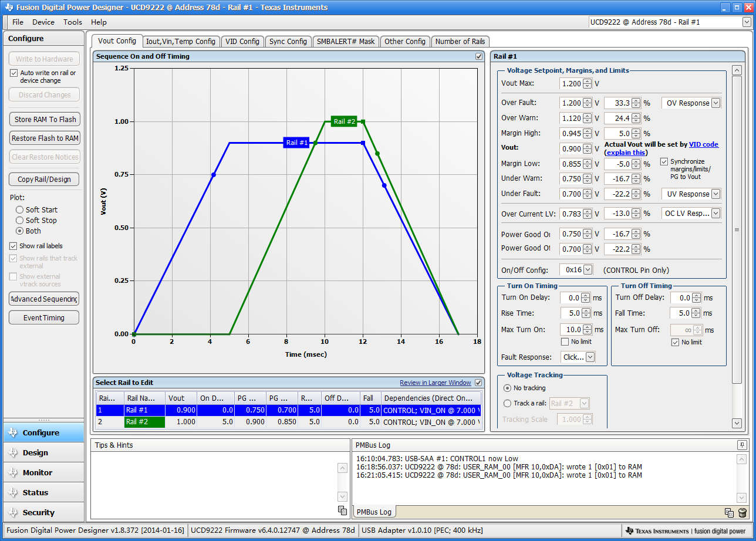756x541 pixels.
Task: Open Event Timing
Action: 44,317
